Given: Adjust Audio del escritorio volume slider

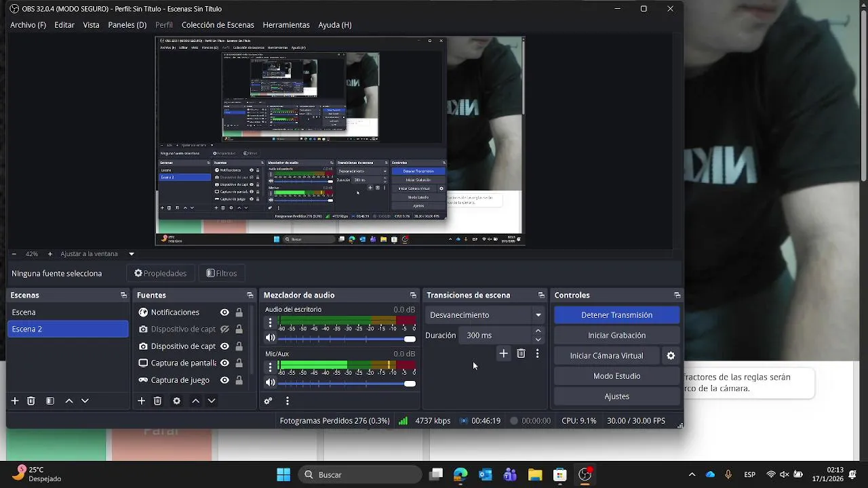Looking at the screenshot, I should coord(347,338).
